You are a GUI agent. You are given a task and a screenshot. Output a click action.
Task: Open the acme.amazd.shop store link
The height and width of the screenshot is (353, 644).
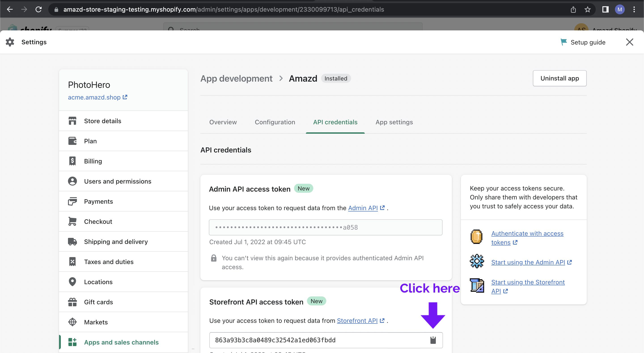coord(97,97)
